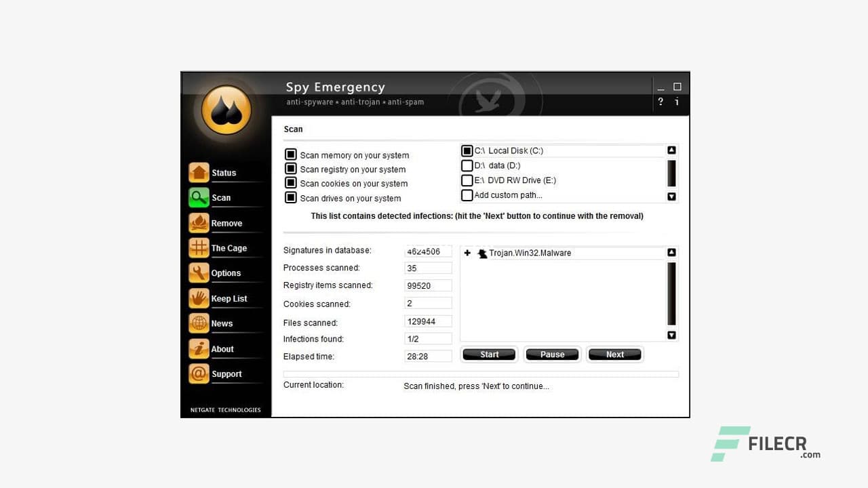
Task: Click the Files scanned count field
Action: point(428,321)
